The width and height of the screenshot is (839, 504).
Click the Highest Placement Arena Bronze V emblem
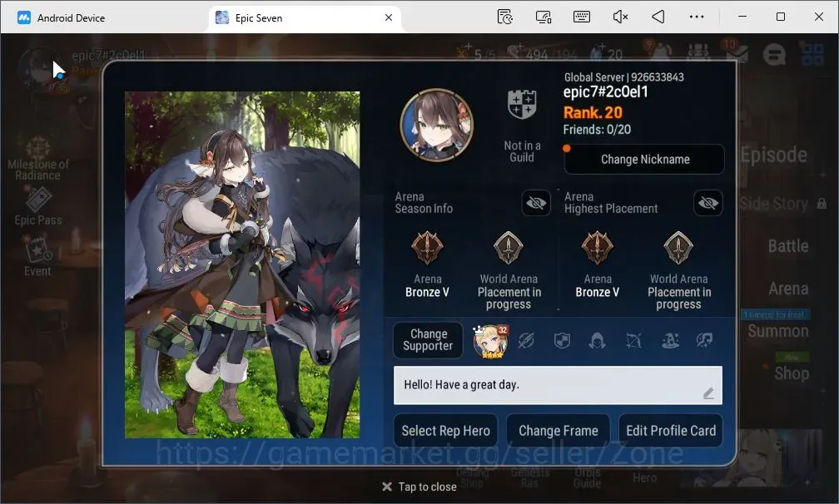597,248
